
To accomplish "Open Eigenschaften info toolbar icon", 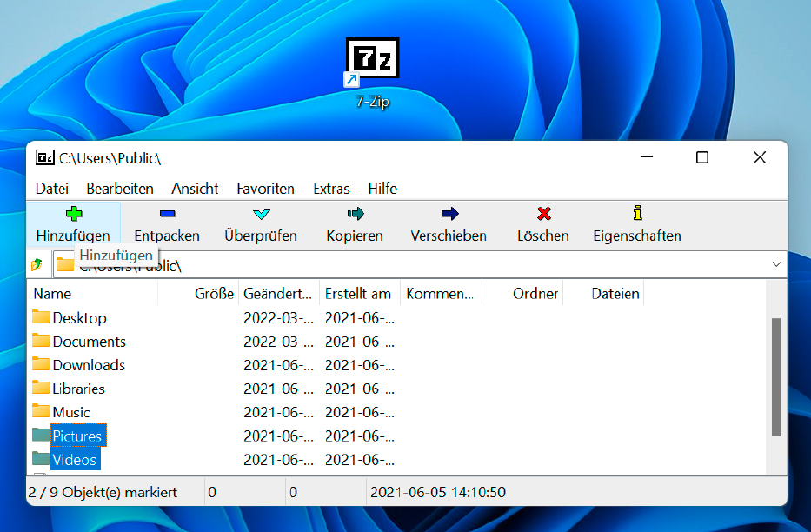I will pos(638,213).
